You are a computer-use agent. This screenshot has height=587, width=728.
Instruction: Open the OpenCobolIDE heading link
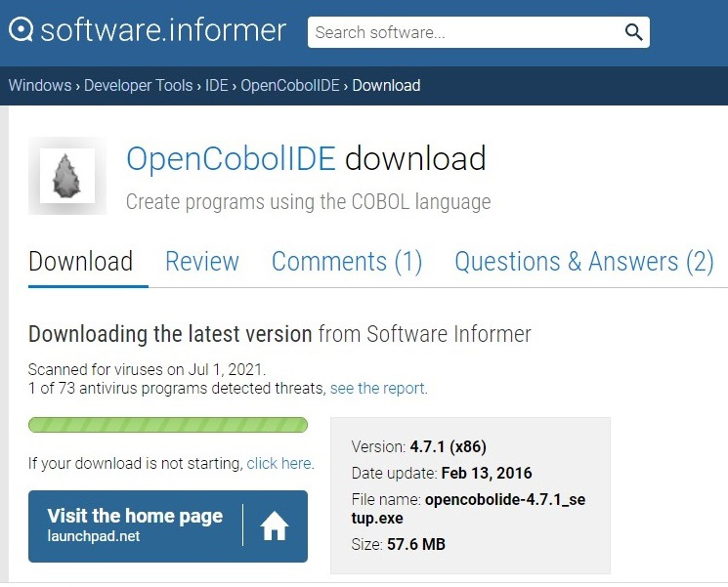[231, 158]
